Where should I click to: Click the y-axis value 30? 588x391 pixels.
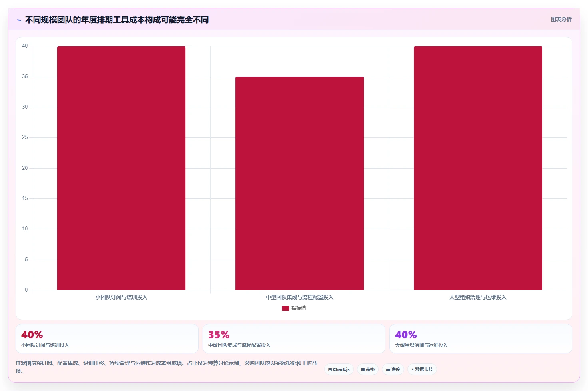(x=25, y=107)
